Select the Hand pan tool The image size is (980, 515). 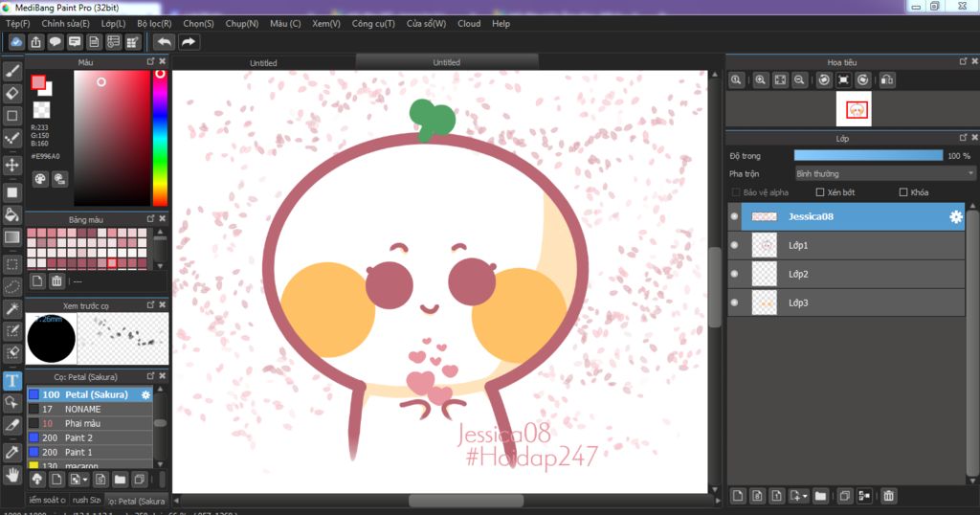(11, 475)
